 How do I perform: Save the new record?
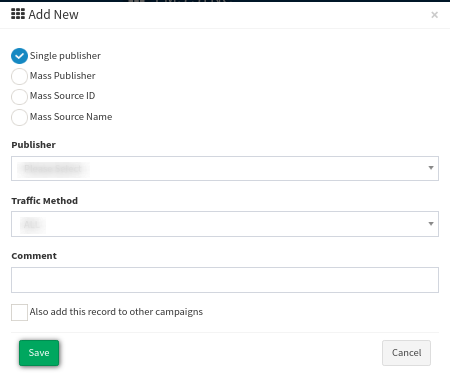pyautogui.click(x=39, y=353)
